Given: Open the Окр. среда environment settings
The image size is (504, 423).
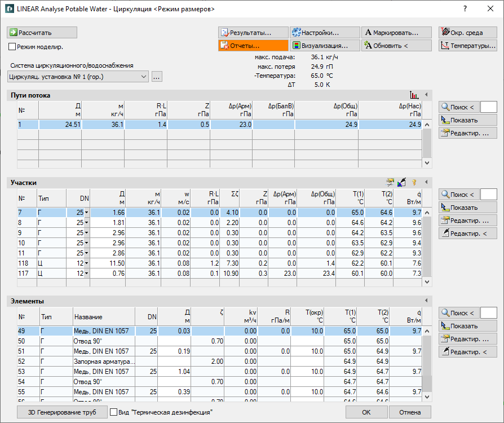Looking at the screenshot, I should point(468,33).
